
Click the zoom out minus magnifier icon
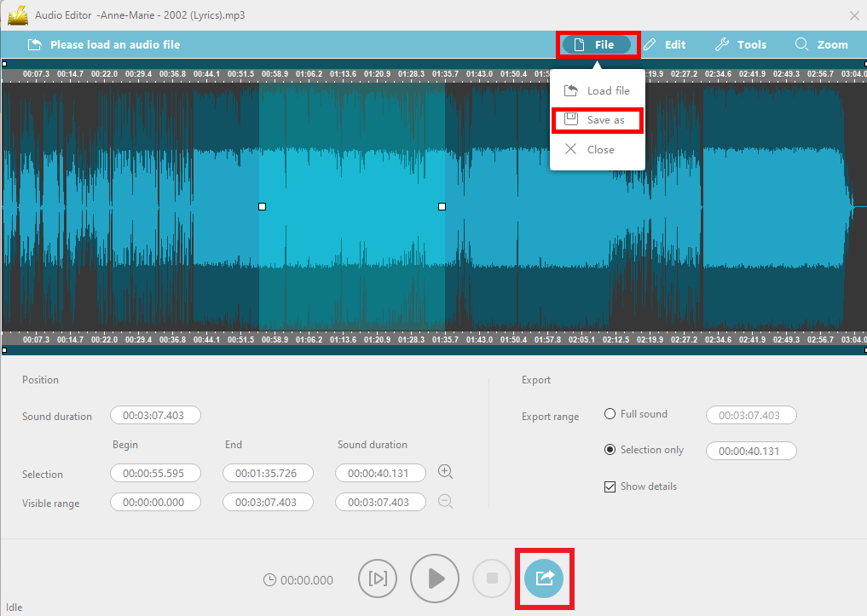pos(445,501)
